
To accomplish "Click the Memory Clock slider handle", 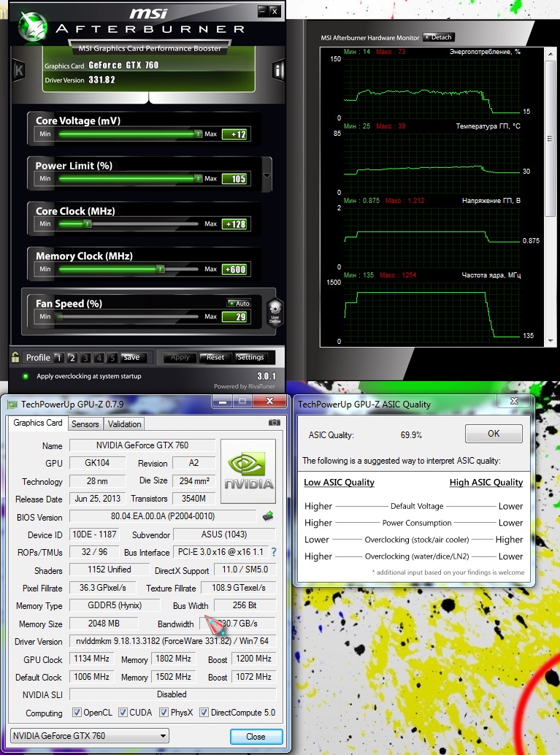I will (161, 269).
